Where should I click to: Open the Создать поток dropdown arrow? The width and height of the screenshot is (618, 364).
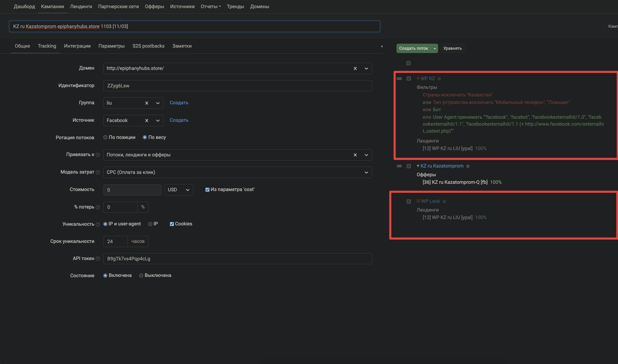click(x=434, y=49)
